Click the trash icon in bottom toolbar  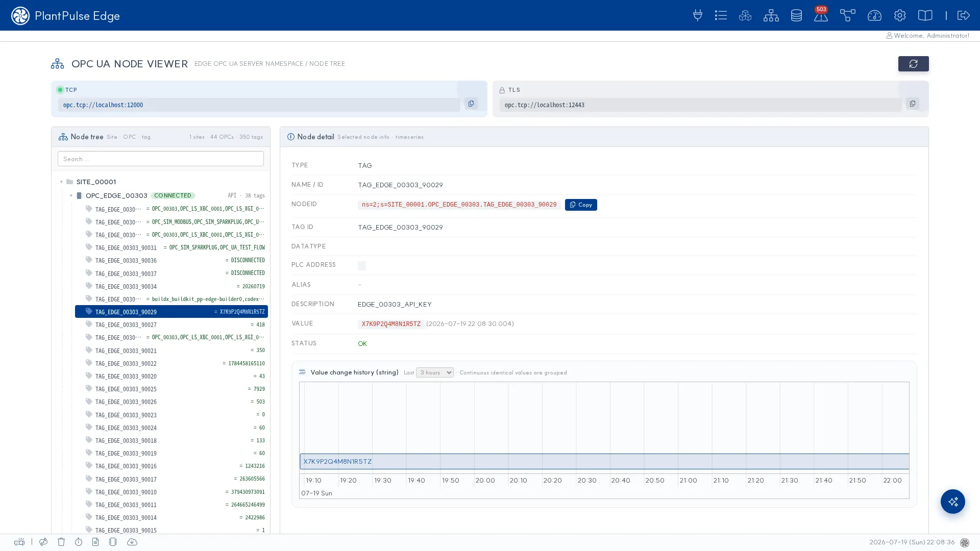61,542
